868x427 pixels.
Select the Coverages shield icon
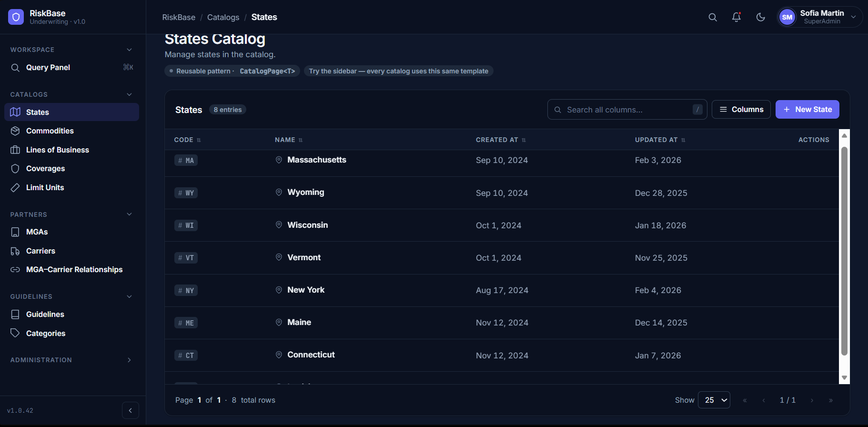[x=15, y=169]
